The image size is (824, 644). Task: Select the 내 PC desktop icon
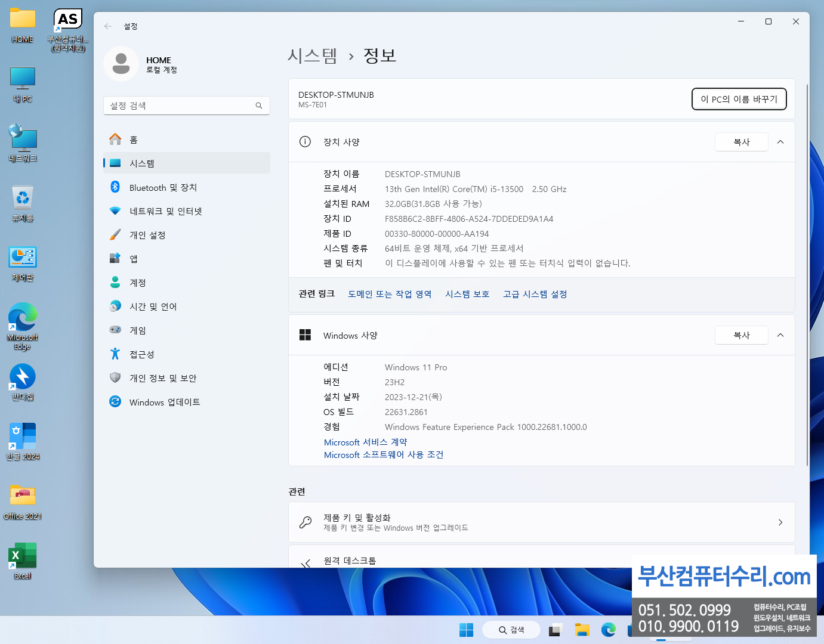point(23,85)
